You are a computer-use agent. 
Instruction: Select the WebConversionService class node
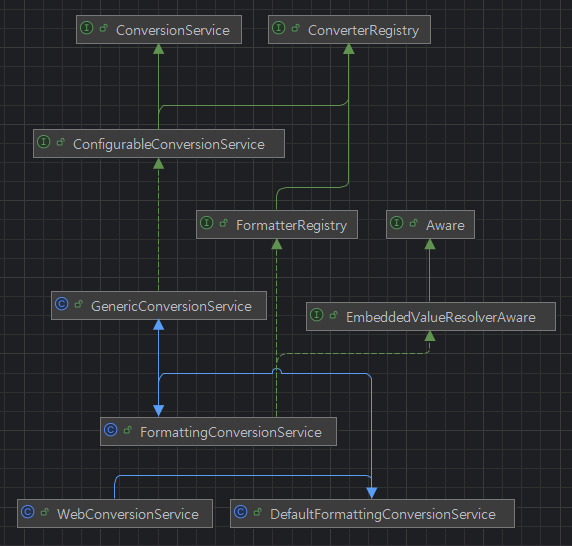tap(115, 514)
